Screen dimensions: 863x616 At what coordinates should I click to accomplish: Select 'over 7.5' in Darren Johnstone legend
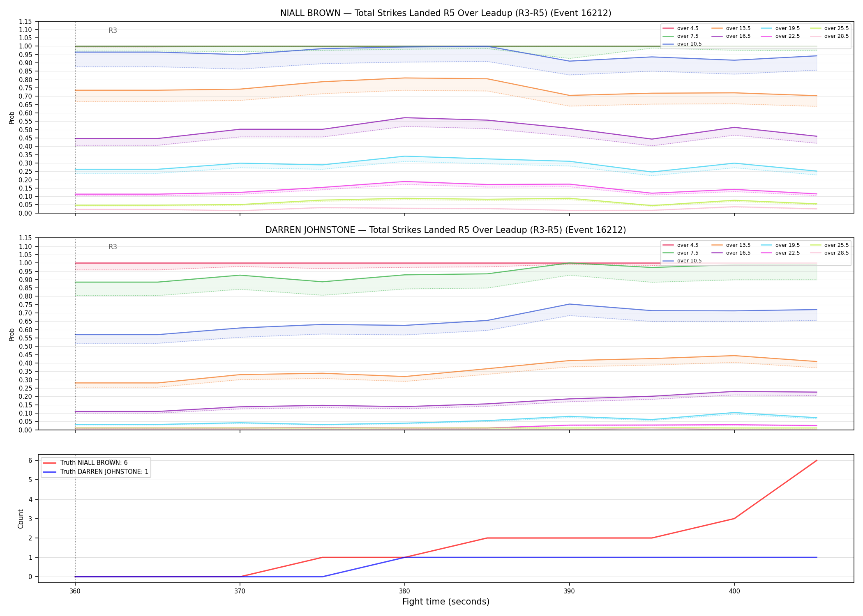coord(681,253)
